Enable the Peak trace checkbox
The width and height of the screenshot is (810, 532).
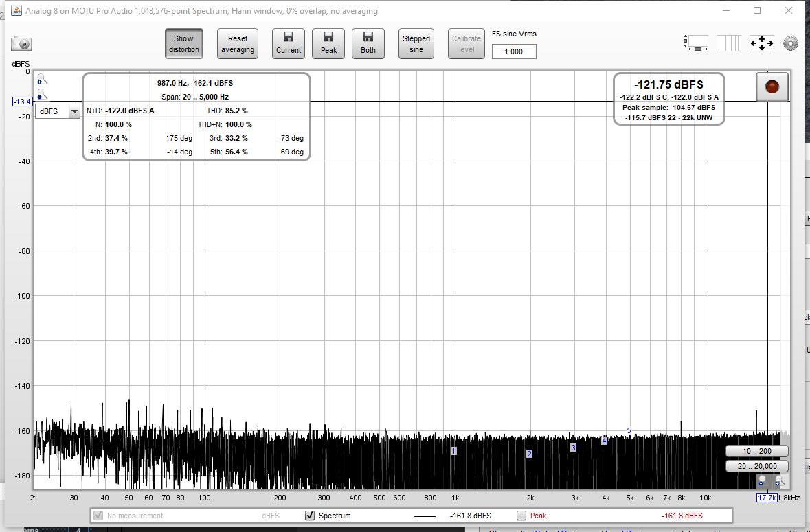coord(521,516)
